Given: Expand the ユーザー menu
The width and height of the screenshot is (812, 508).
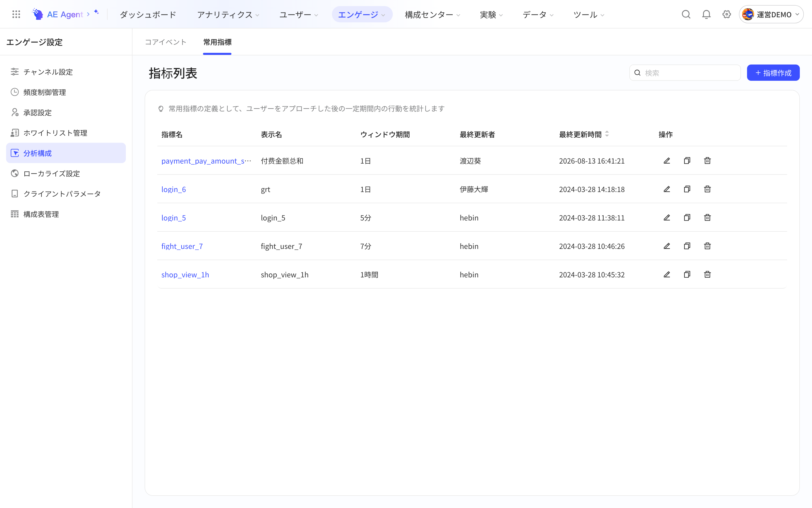Looking at the screenshot, I should [299, 14].
